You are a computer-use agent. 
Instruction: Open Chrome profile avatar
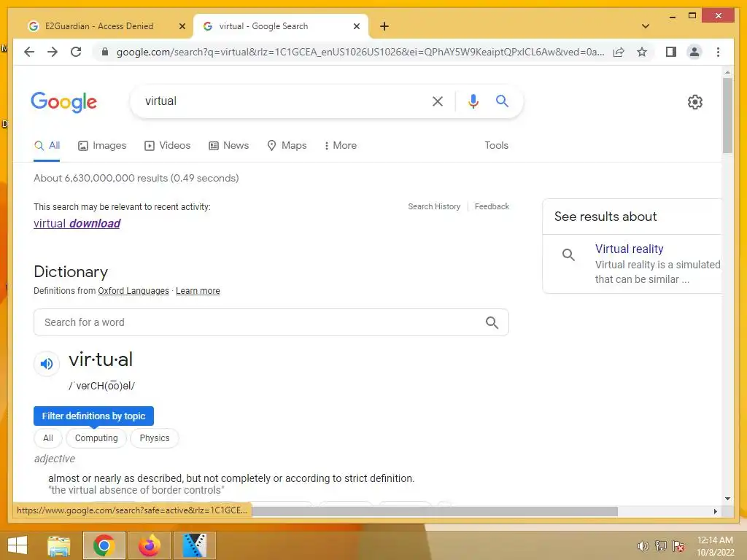[x=694, y=52]
